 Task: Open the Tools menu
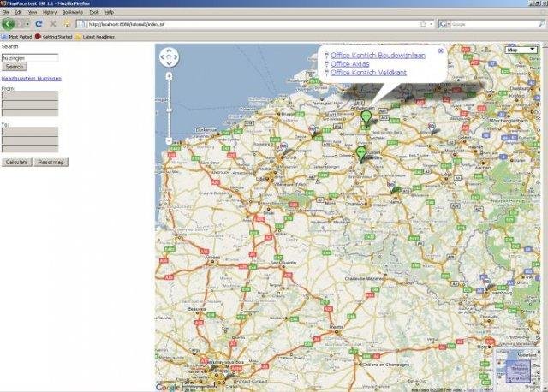coord(94,12)
